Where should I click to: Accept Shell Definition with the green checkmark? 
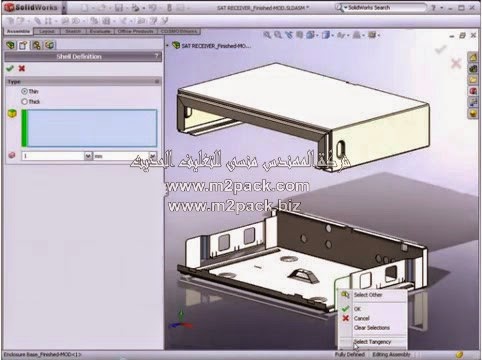coord(10,68)
